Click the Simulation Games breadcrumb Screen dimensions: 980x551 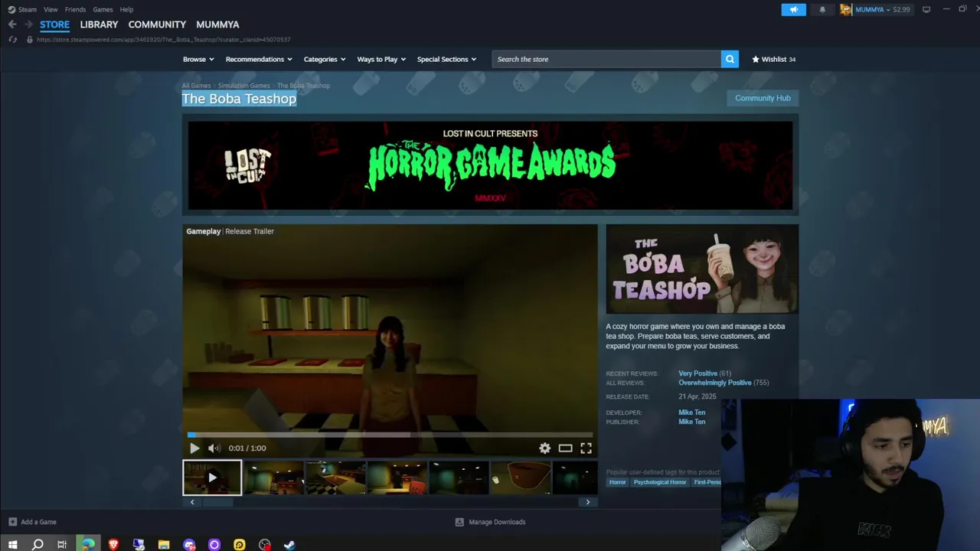[x=243, y=86]
